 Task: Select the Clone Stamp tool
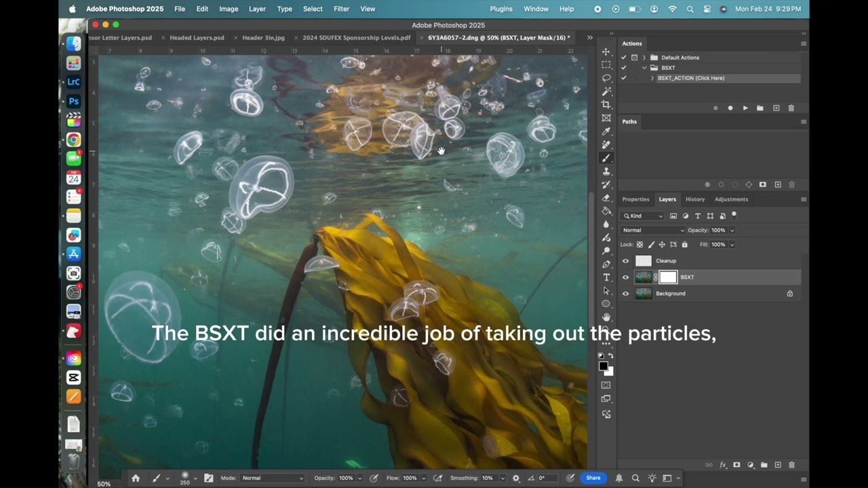[x=606, y=171]
